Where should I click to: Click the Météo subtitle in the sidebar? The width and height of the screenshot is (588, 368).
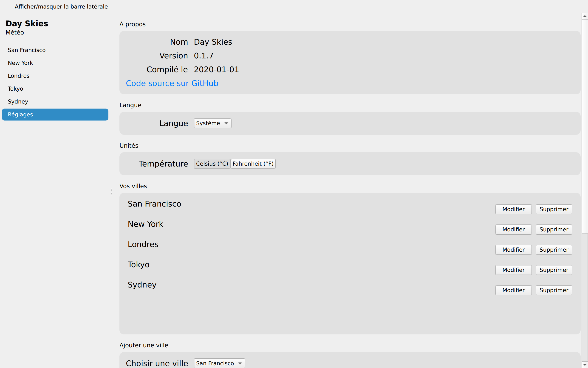click(x=14, y=32)
